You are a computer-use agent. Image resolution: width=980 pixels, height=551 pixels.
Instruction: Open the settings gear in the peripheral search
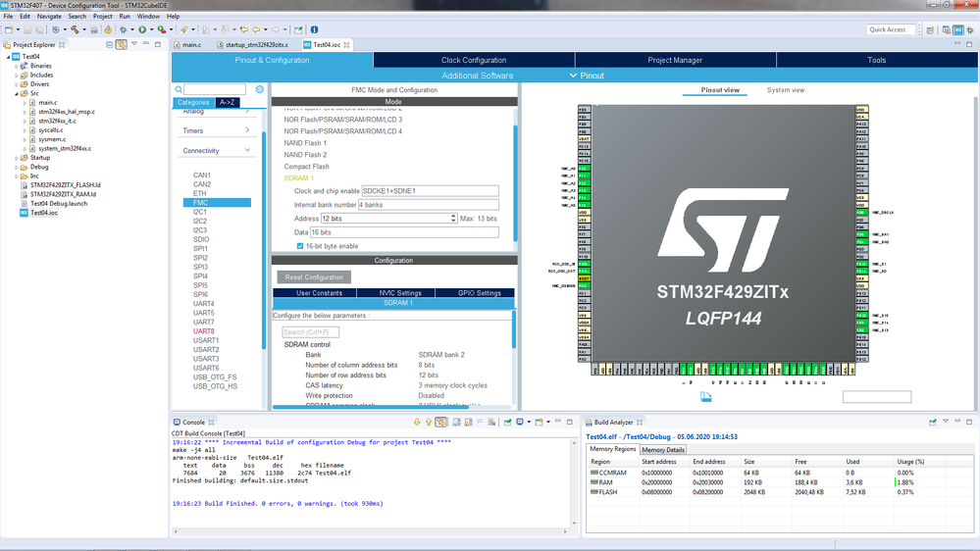[260, 89]
